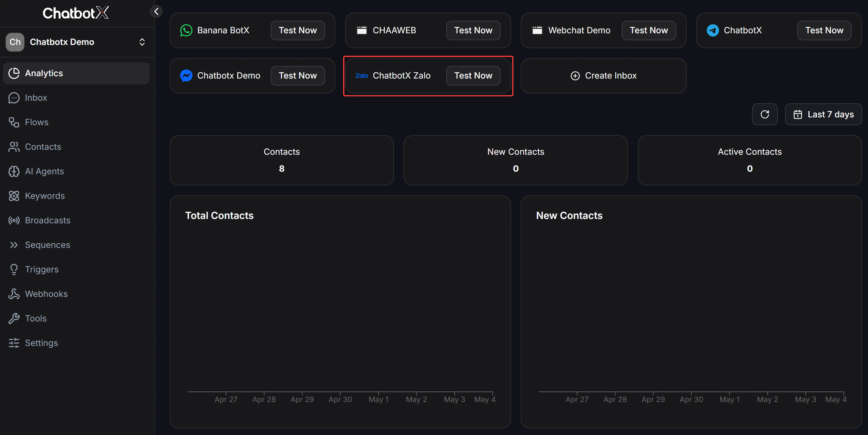This screenshot has height=435, width=868.
Task: Navigate to Contacts in the sidebar
Action: point(76,147)
